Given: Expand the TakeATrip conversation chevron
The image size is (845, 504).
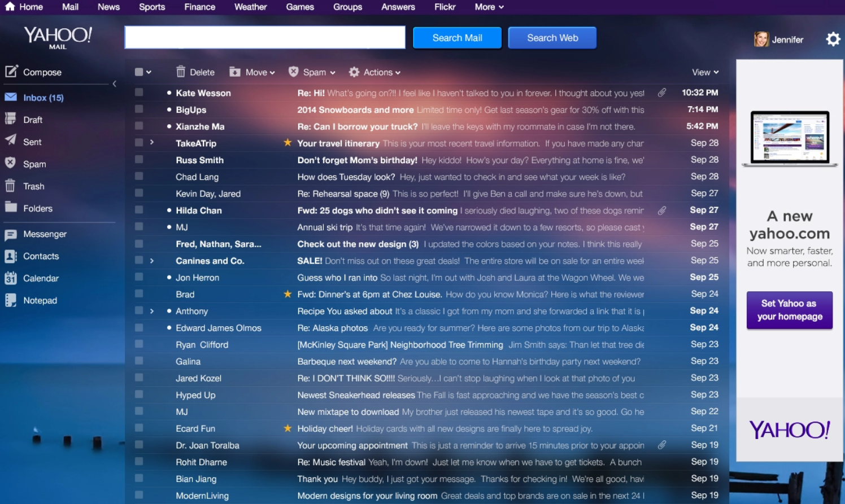Looking at the screenshot, I should tap(152, 142).
